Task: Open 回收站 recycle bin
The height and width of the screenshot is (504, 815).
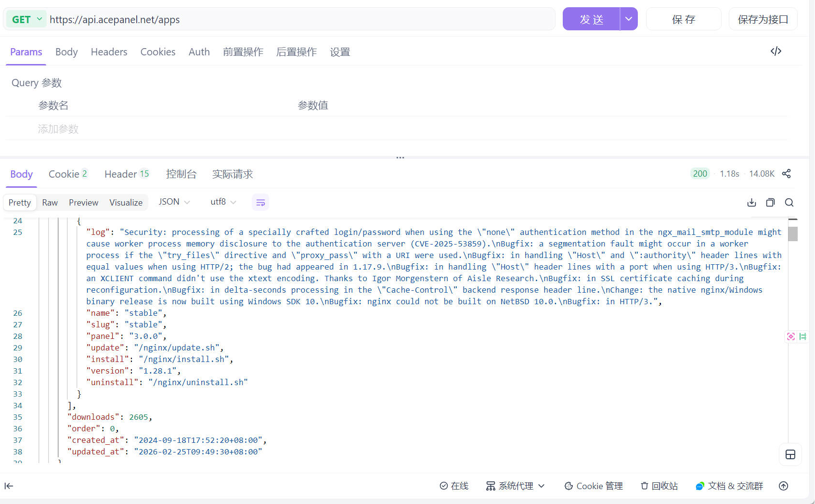Action: pos(659,486)
